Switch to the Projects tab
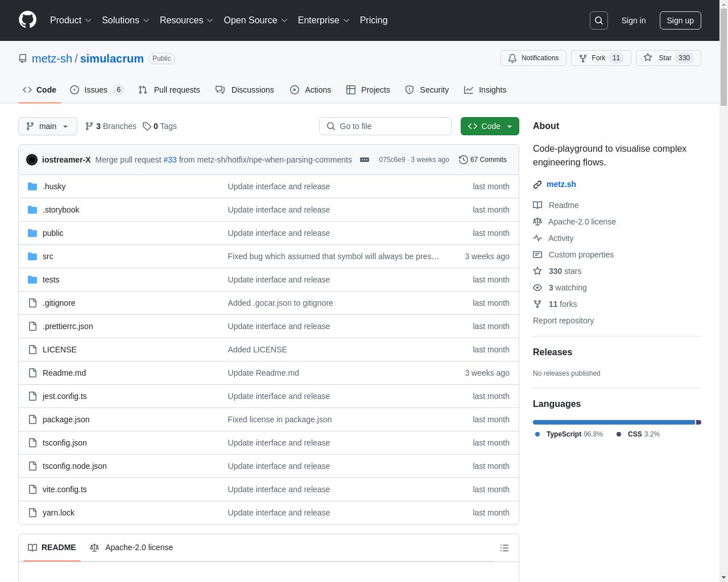The width and height of the screenshot is (728, 582). [368, 90]
